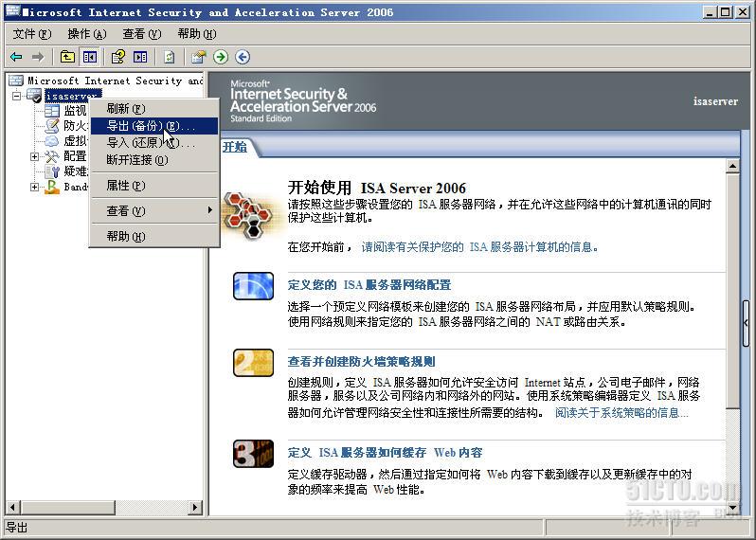Open link 阅读关于系统策略的信息
This screenshot has height=540, width=756.
[621, 413]
